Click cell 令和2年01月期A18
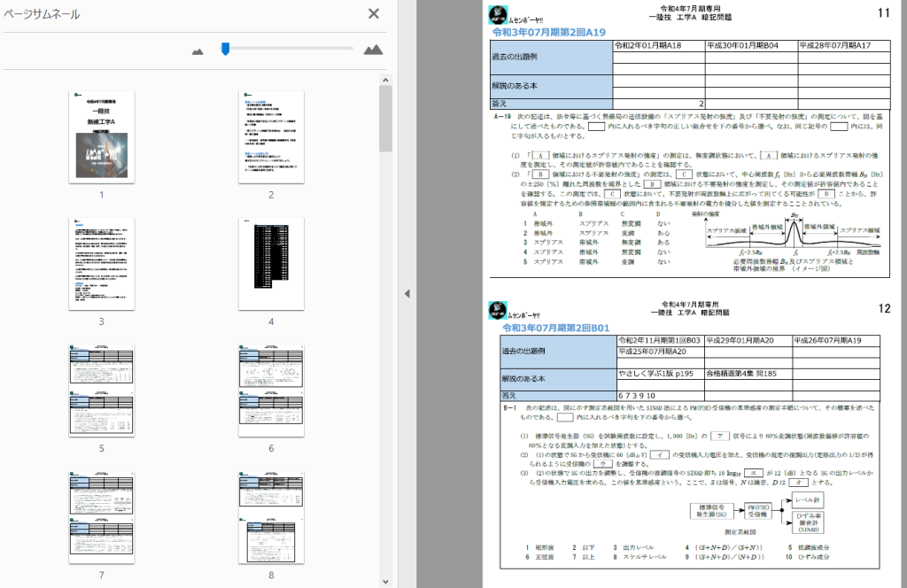This screenshot has width=907, height=588. pyautogui.click(x=659, y=46)
